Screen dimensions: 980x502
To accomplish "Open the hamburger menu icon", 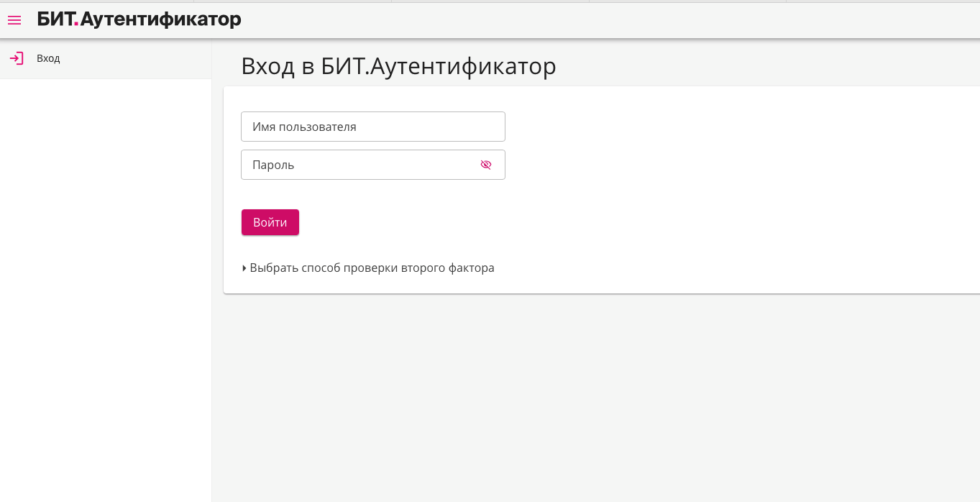I will [14, 20].
